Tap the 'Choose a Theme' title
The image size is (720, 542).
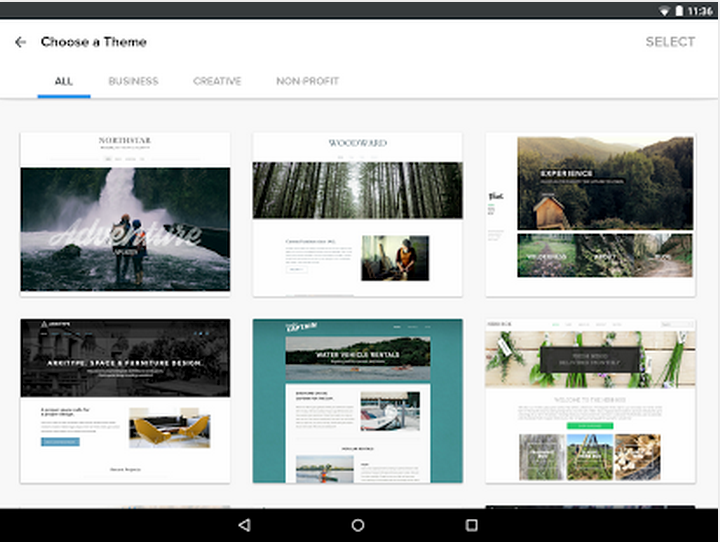[94, 42]
